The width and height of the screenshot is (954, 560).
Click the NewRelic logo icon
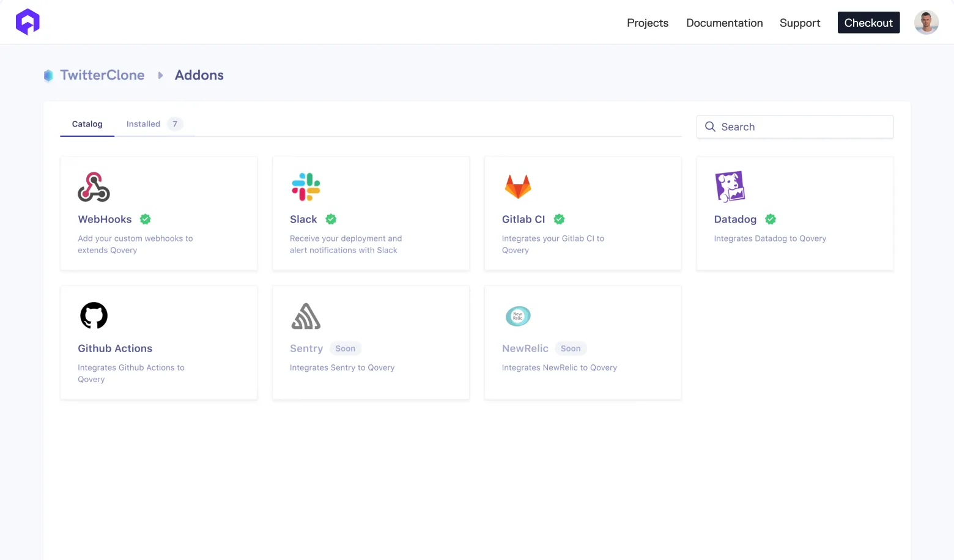[x=518, y=316]
